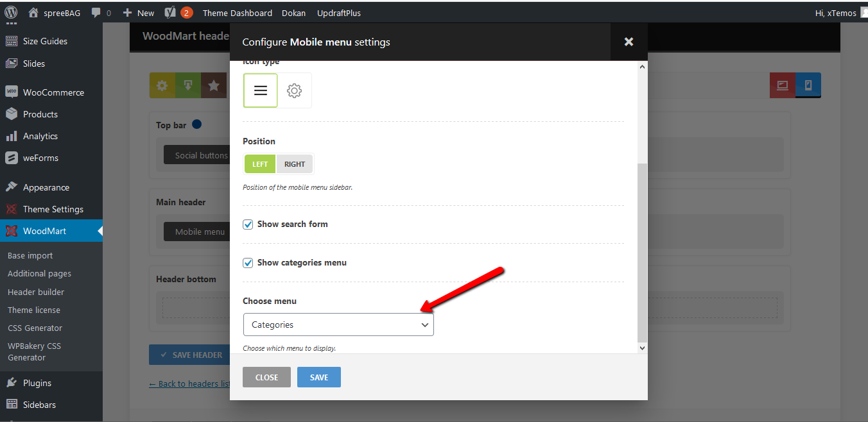Click the Plugins plug icon
The width and height of the screenshot is (868, 422).
click(x=12, y=383)
